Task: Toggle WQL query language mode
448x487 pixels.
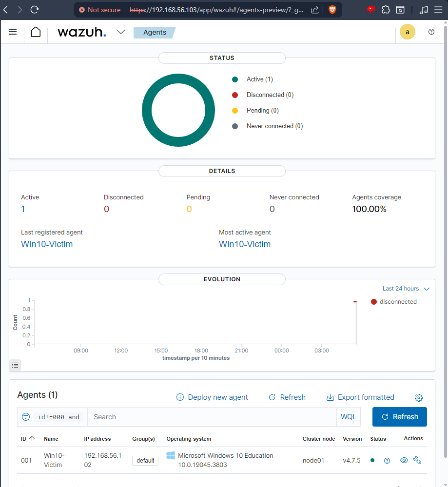Action: [x=349, y=417]
